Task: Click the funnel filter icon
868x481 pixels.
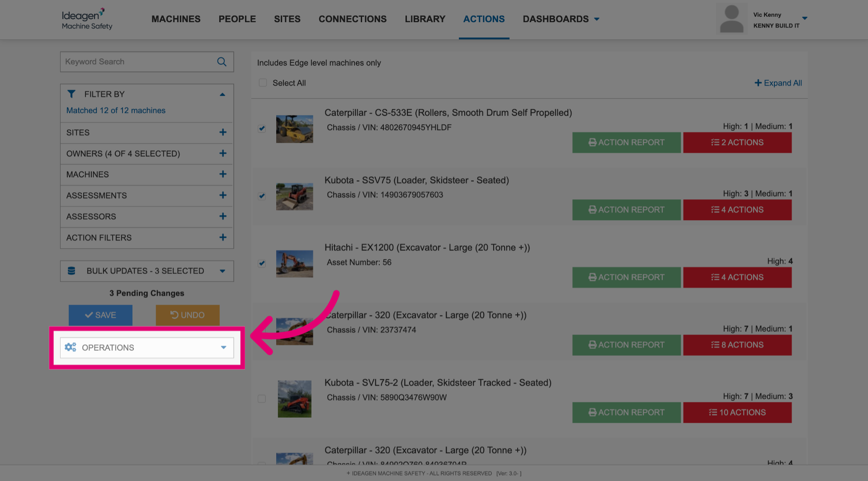Action: [x=71, y=94]
